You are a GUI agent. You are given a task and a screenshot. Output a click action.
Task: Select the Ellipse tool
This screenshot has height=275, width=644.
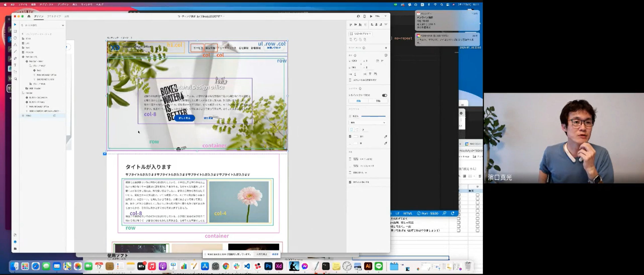click(x=15, y=38)
